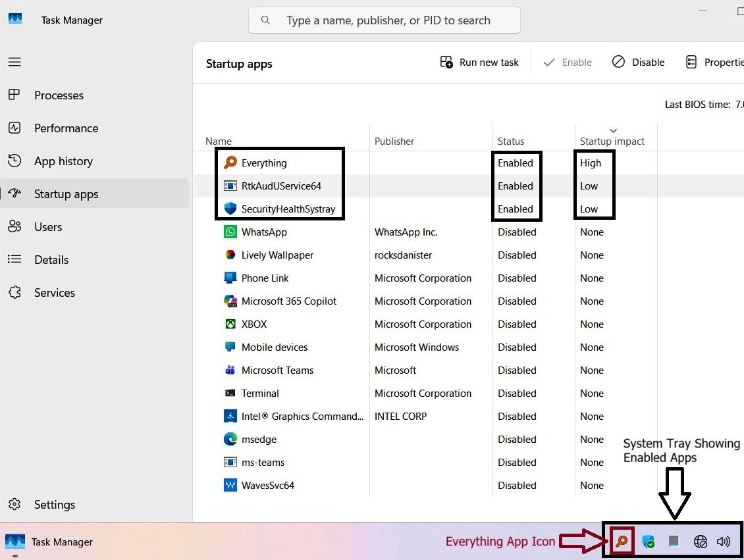Click Enabled status of Everything row
The width and height of the screenshot is (744, 560).
tap(516, 163)
